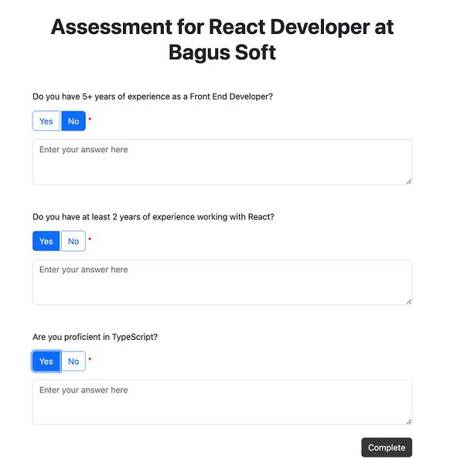Choose Yes for 2 years React experience
The width and height of the screenshot is (464, 476).
[46, 241]
